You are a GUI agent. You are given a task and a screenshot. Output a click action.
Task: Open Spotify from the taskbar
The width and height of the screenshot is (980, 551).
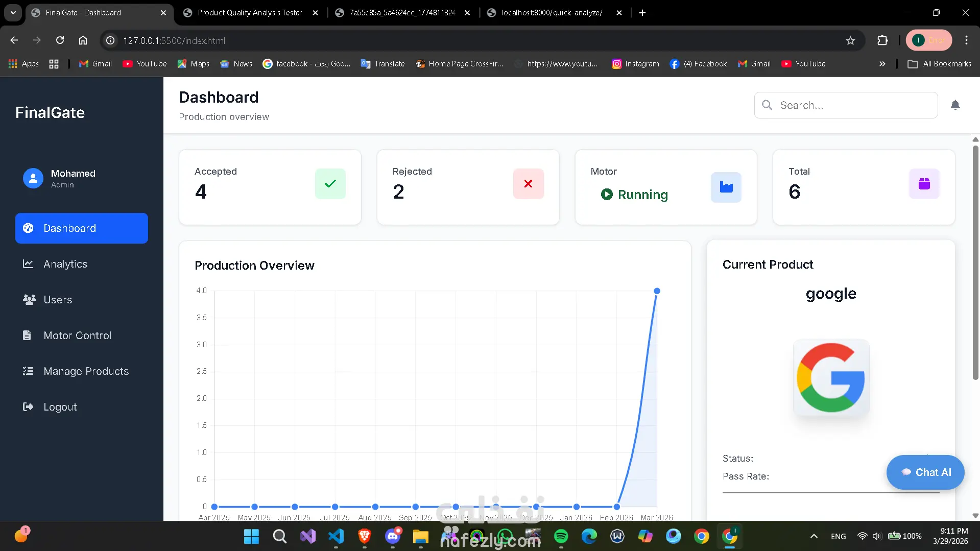pyautogui.click(x=561, y=536)
